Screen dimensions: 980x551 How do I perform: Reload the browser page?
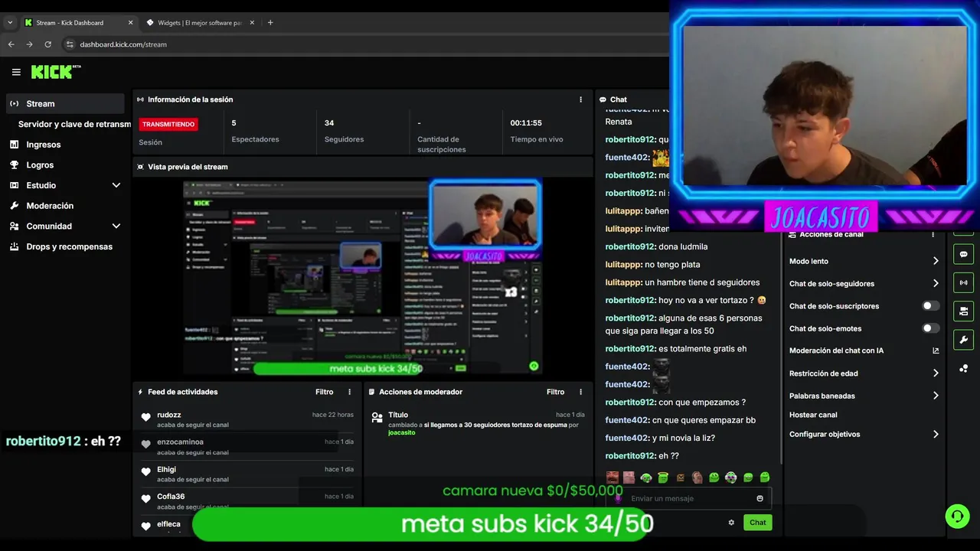(x=47, y=44)
